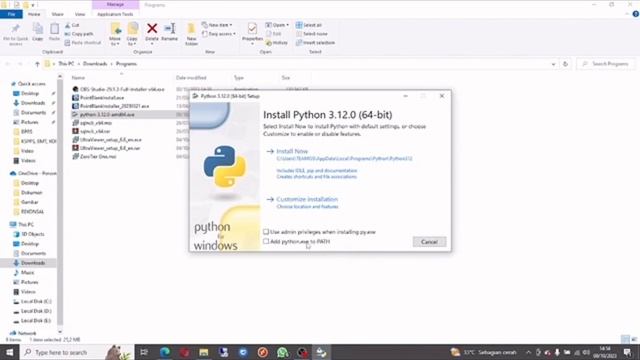Click the Refresh button beside address bar

click(565, 64)
